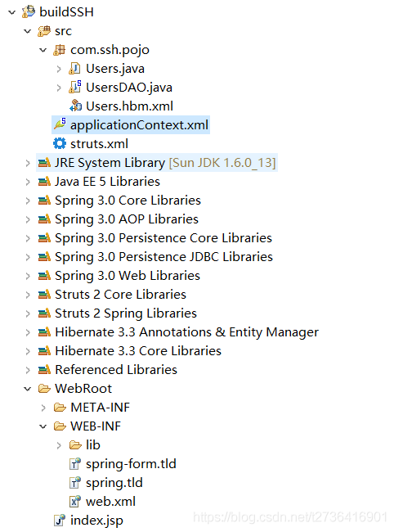Click the index.jsp file icon

(60, 521)
